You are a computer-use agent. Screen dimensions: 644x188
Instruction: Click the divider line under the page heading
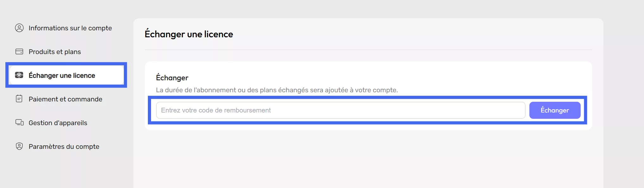click(368, 50)
